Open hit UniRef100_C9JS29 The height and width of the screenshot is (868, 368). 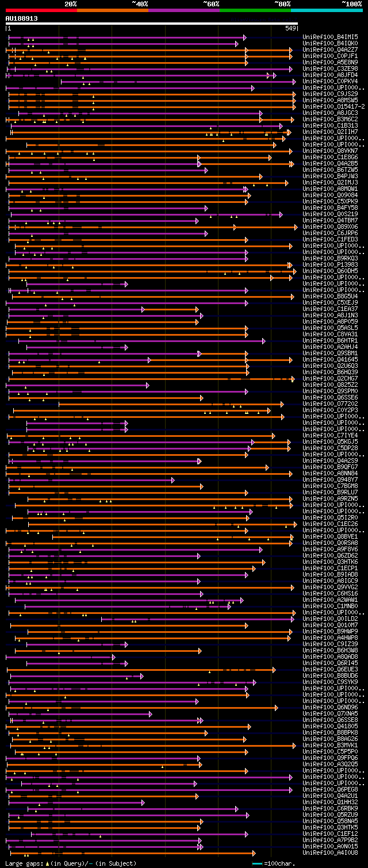pyautogui.click(x=330, y=94)
